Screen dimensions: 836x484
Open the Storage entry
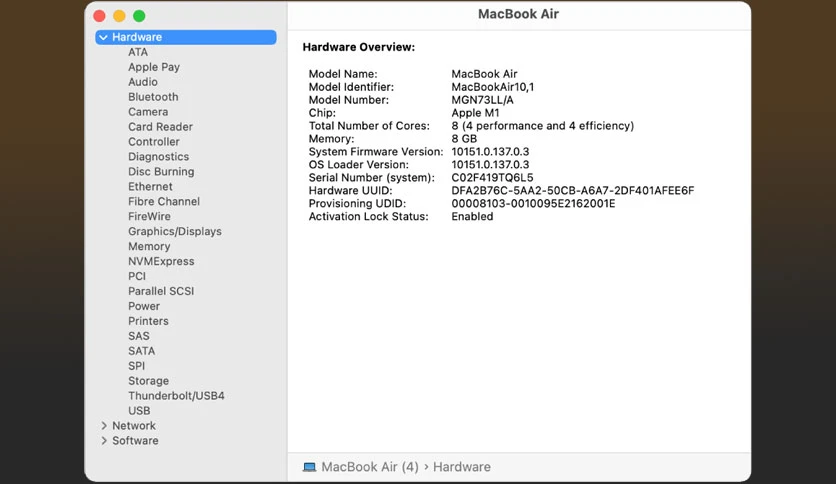point(148,381)
